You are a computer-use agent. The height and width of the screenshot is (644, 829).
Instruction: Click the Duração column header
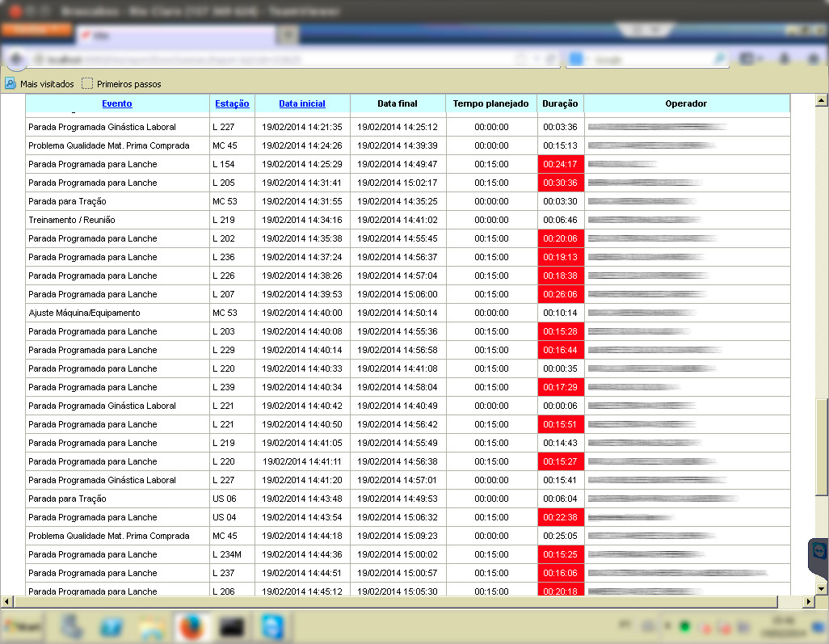click(x=560, y=103)
